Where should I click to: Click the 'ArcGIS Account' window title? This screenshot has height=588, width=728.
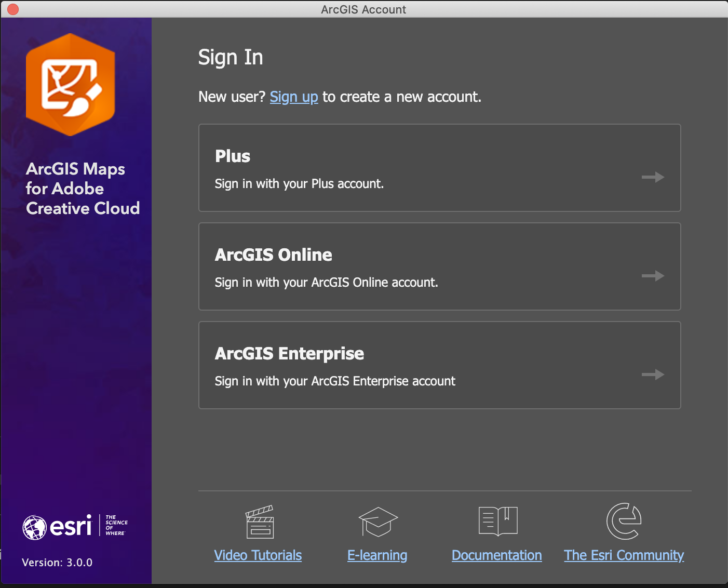tap(363, 9)
